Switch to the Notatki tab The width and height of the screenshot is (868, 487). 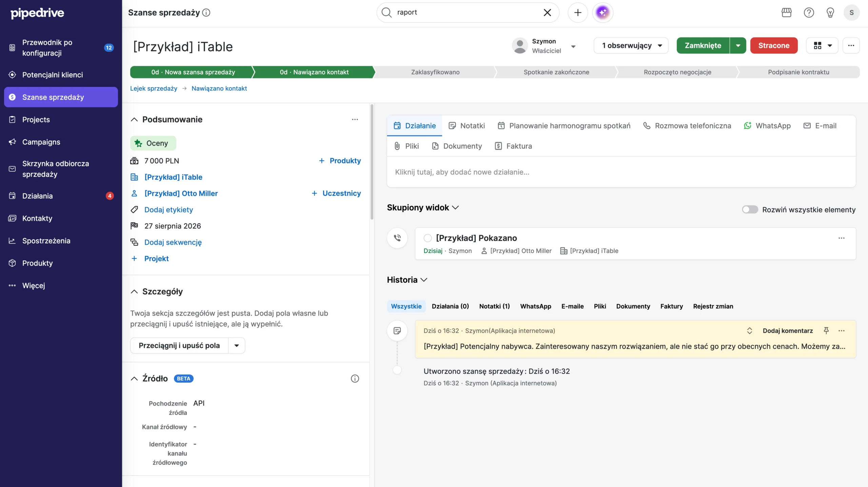(x=467, y=126)
